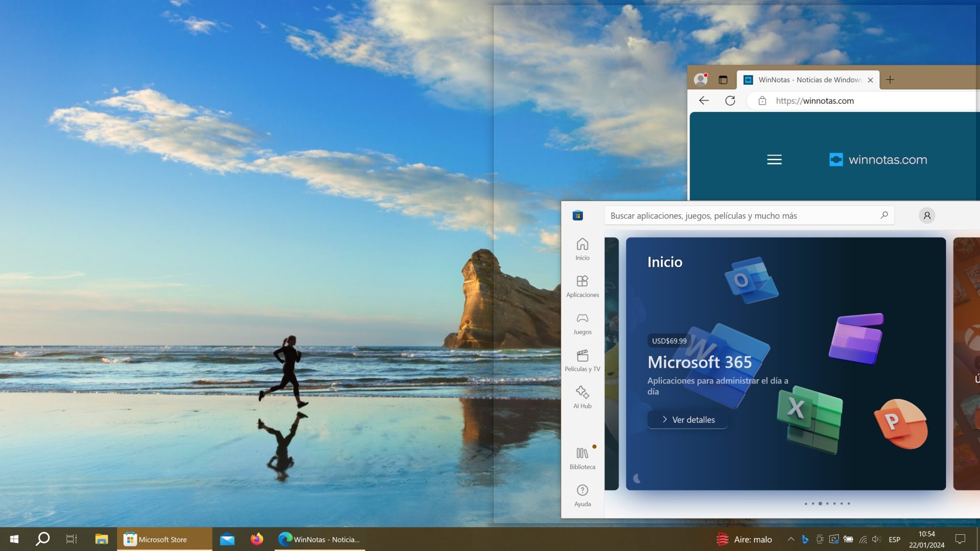Navigate to Juegos in Store sidebar
980x551 pixels.
pyautogui.click(x=582, y=323)
